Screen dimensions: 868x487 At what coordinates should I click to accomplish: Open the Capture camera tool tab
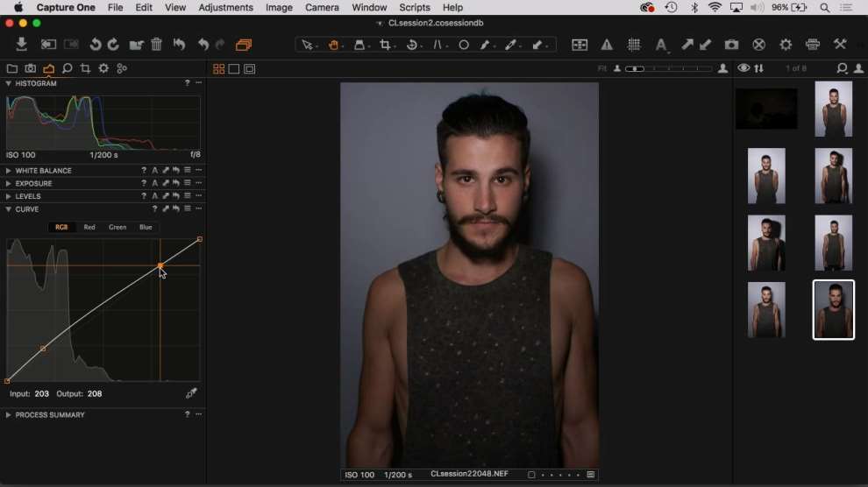(x=31, y=68)
